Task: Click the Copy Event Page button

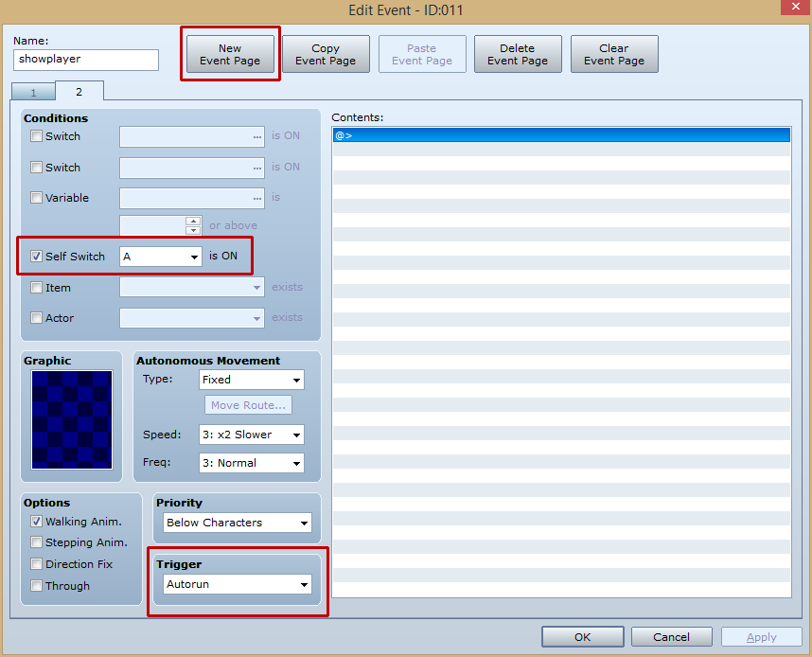Action: point(326,54)
